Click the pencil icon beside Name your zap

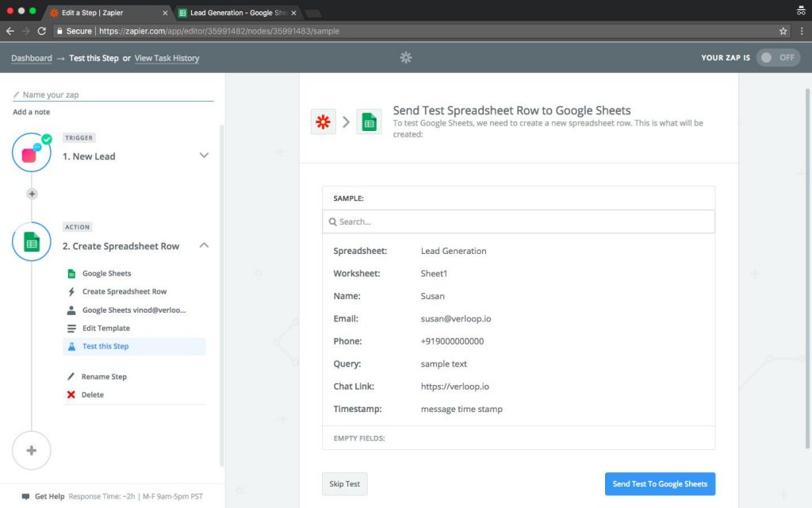pyautogui.click(x=16, y=95)
